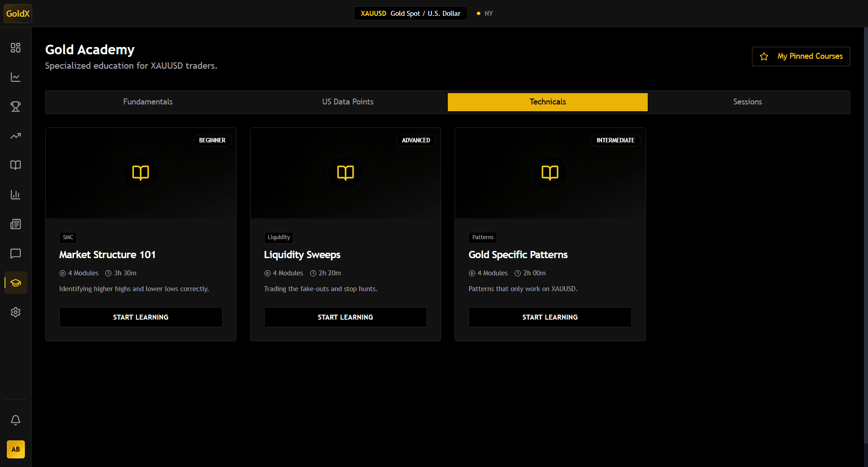This screenshot has width=868, height=467.
Task: Click the XAUUSD Gold Spot symbol selector
Action: [x=410, y=14]
